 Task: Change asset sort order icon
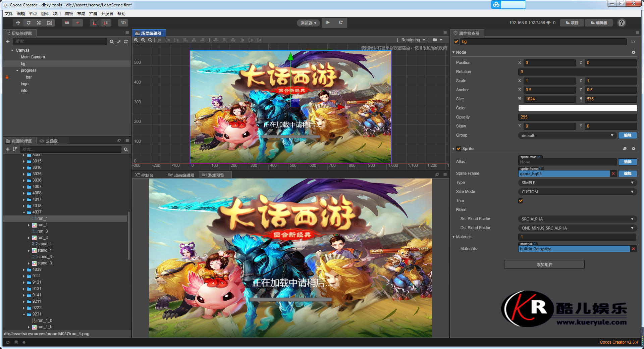(x=15, y=149)
